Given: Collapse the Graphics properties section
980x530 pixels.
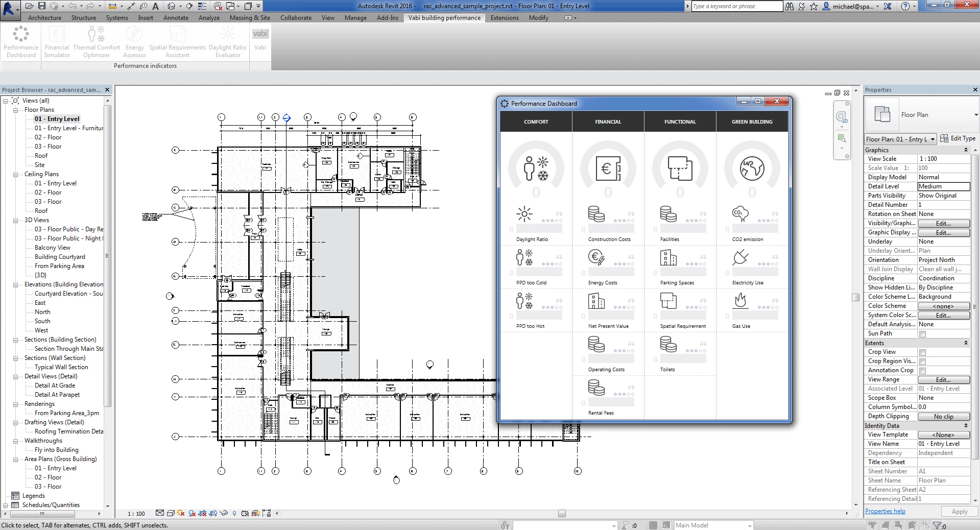Looking at the screenshot, I should click(x=966, y=150).
